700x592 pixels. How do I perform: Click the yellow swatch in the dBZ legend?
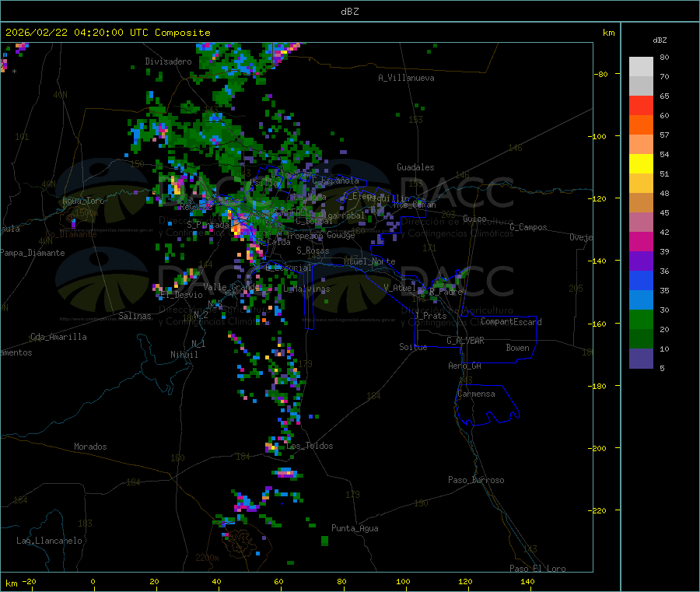[x=641, y=164]
